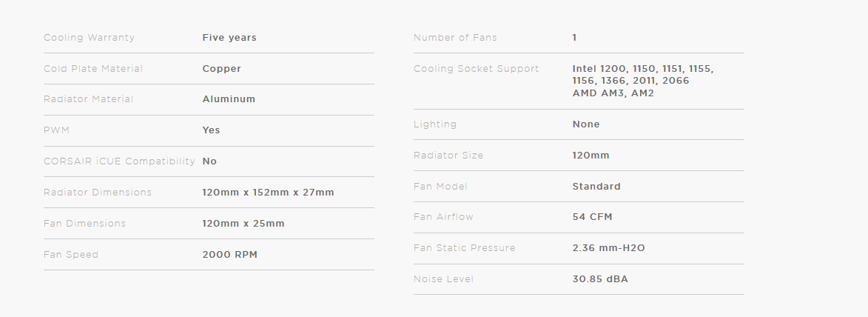Select the Copper value text
The height and width of the screenshot is (317, 868).
[221, 69]
